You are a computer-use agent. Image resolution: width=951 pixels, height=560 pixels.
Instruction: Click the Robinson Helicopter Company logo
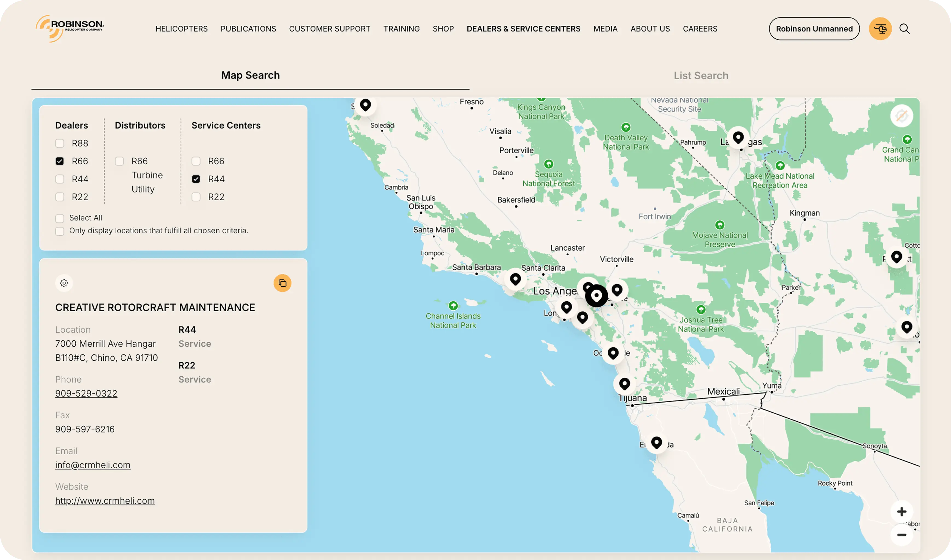(x=70, y=28)
